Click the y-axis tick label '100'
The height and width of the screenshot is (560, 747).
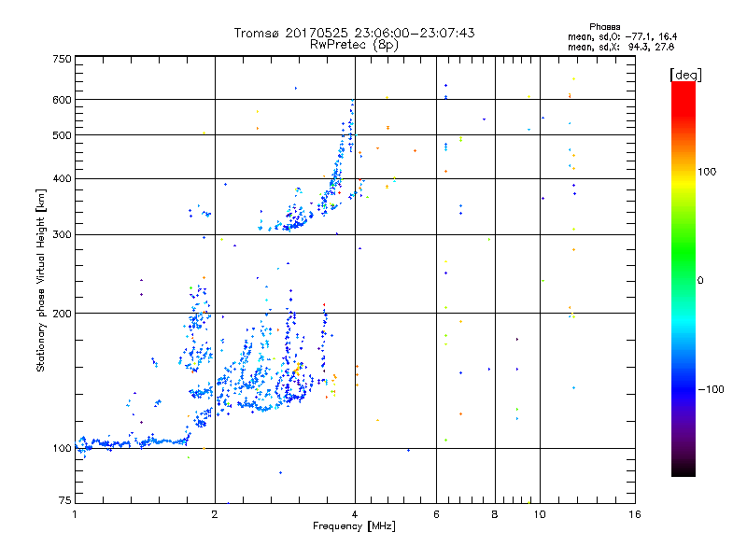click(62, 449)
